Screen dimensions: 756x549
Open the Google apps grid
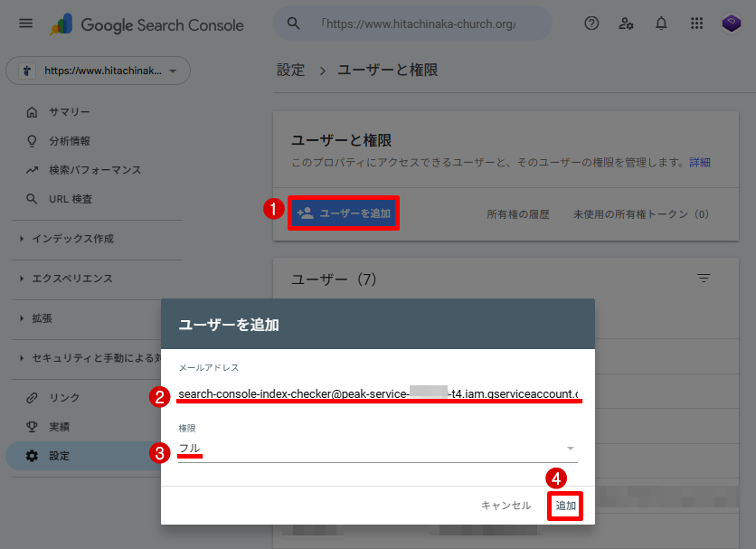click(x=696, y=24)
